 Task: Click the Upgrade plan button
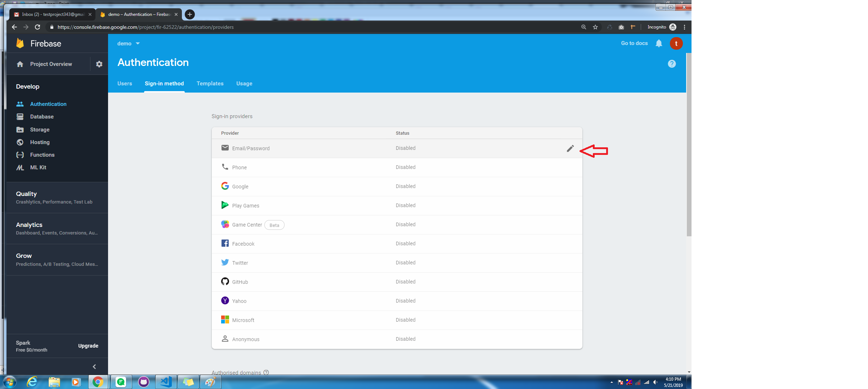[88, 346]
